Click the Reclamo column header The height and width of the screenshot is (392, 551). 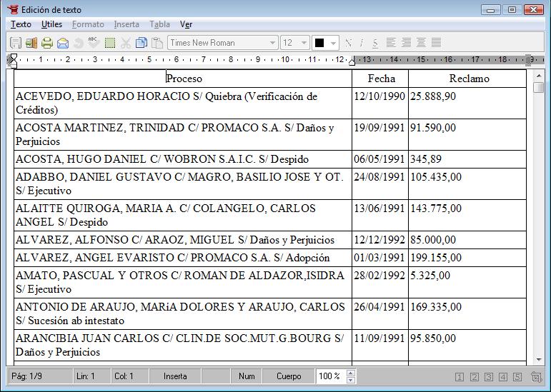[x=469, y=79]
